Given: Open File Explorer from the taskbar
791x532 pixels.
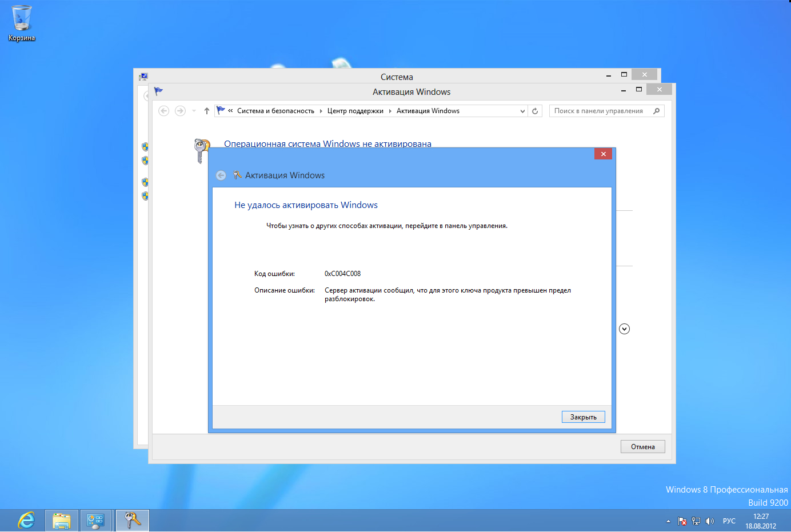Looking at the screenshot, I should (62, 521).
